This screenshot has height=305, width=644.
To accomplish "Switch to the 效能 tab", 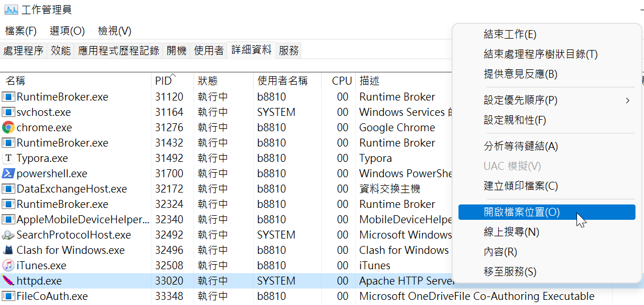I will [61, 51].
